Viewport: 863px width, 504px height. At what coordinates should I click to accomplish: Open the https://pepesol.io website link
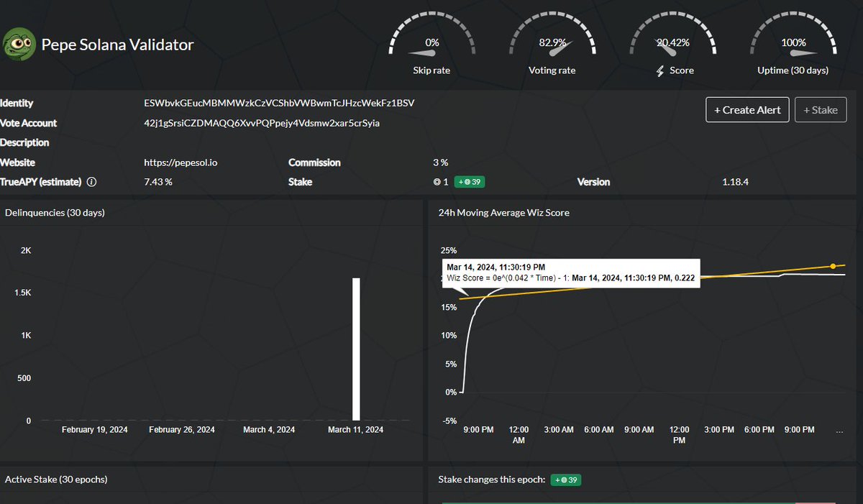(181, 162)
